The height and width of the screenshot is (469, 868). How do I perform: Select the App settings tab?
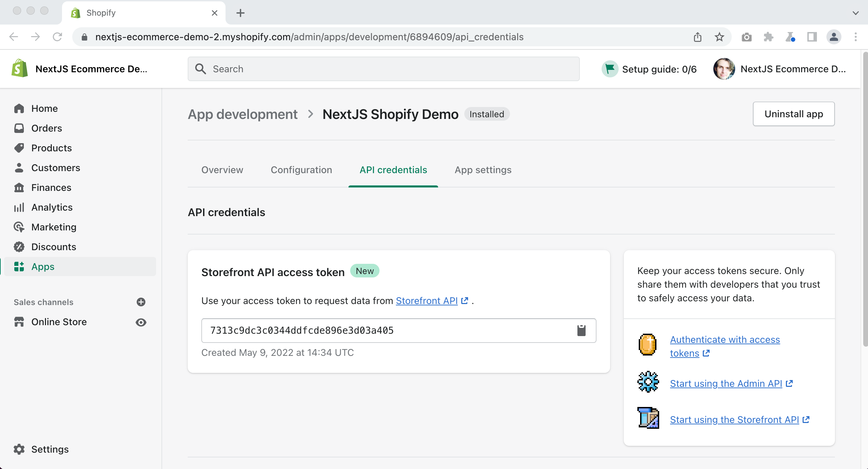[x=483, y=169]
